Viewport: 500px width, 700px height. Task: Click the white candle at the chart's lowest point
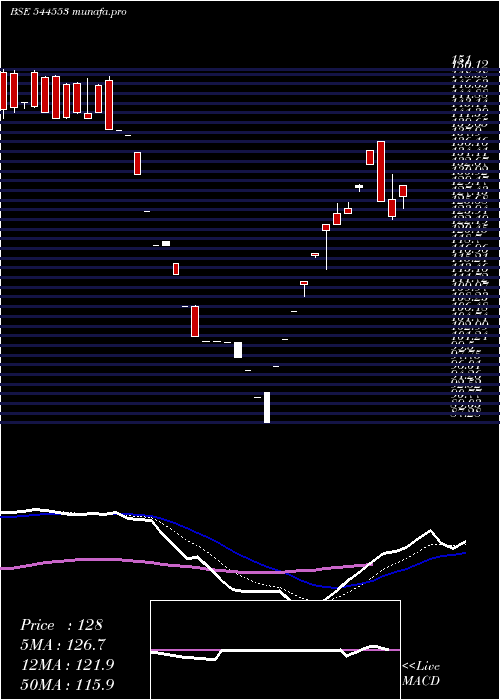[267, 407]
